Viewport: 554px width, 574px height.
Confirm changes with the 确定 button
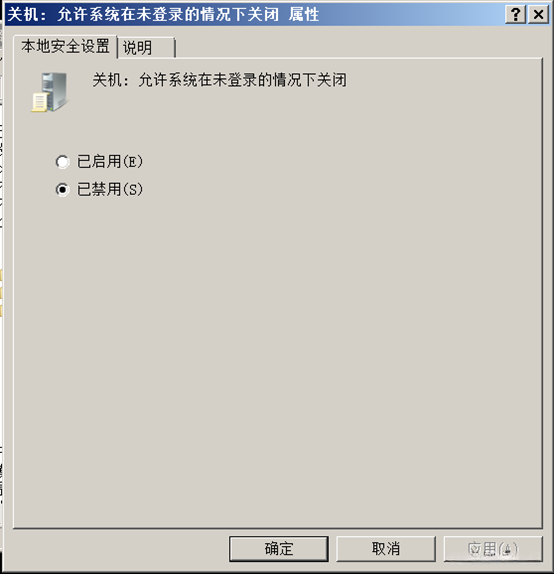pyautogui.click(x=279, y=549)
